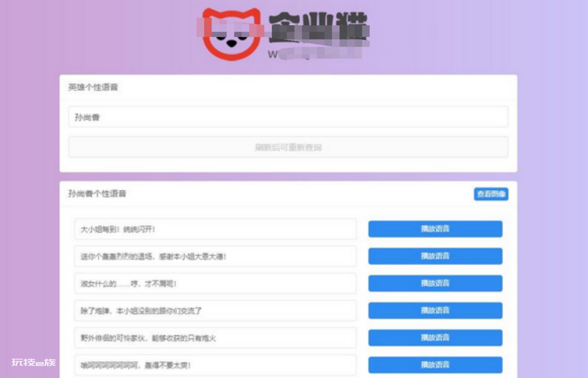Click the 英雄个性语音 panel heading

pos(93,88)
